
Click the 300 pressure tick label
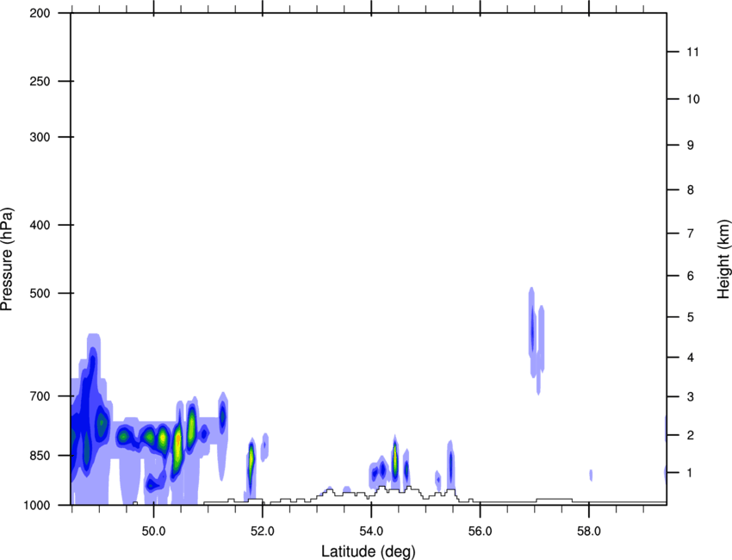40,137
